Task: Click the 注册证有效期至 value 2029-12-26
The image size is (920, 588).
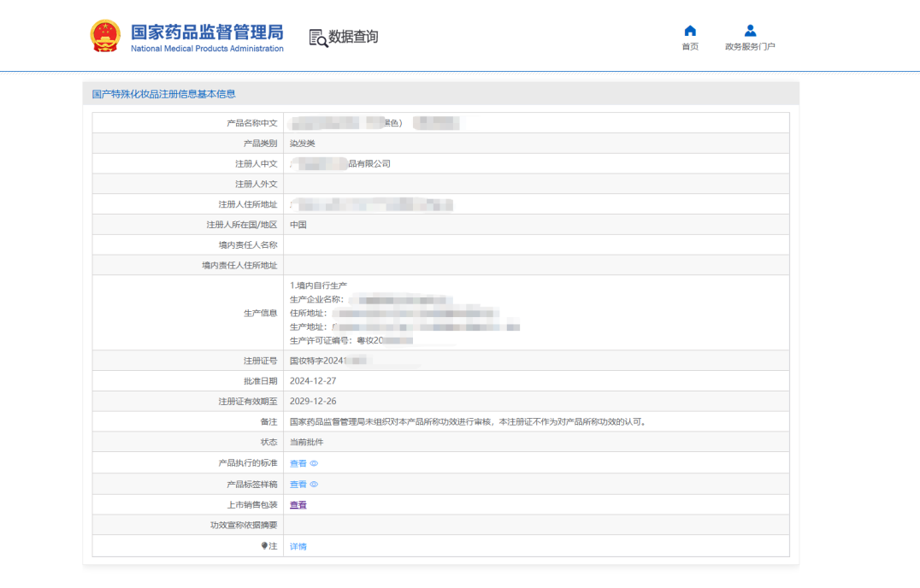Action: 312,402
